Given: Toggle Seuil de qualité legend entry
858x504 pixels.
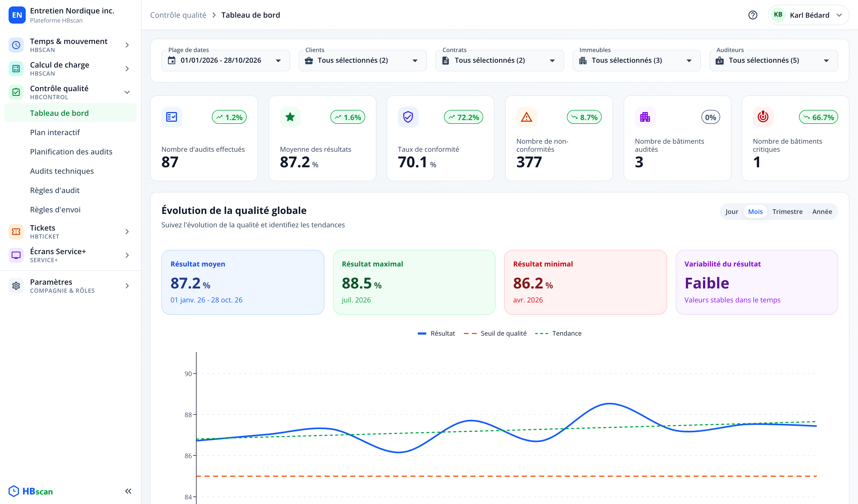Looking at the screenshot, I should [x=495, y=333].
